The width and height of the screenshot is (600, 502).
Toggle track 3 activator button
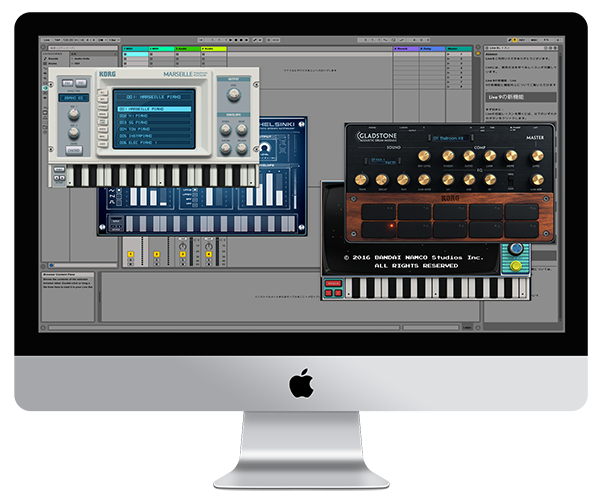pos(183,254)
